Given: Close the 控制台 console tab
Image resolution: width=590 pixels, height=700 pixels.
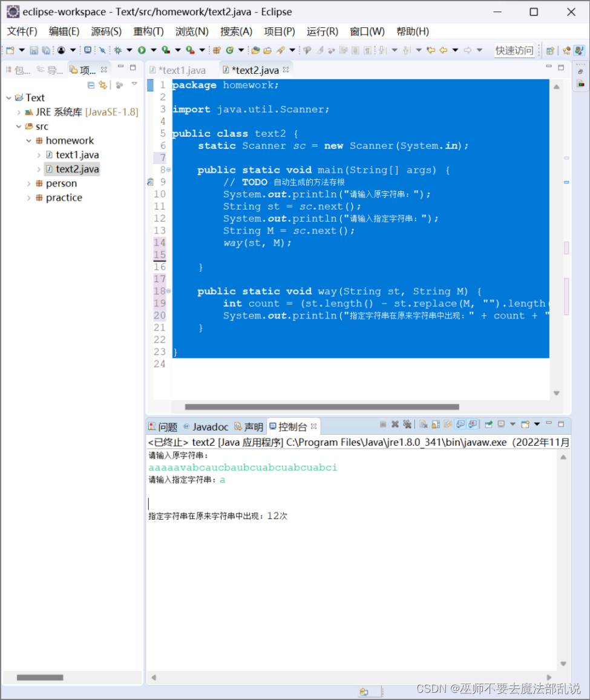Looking at the screenshot, I should click(x=313, y=426).
